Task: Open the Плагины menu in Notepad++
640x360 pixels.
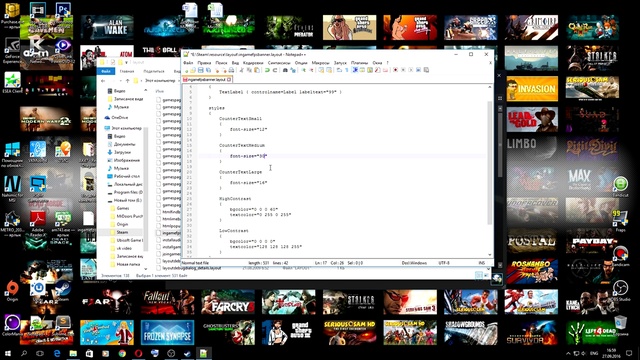Action: tap(359, 63)
